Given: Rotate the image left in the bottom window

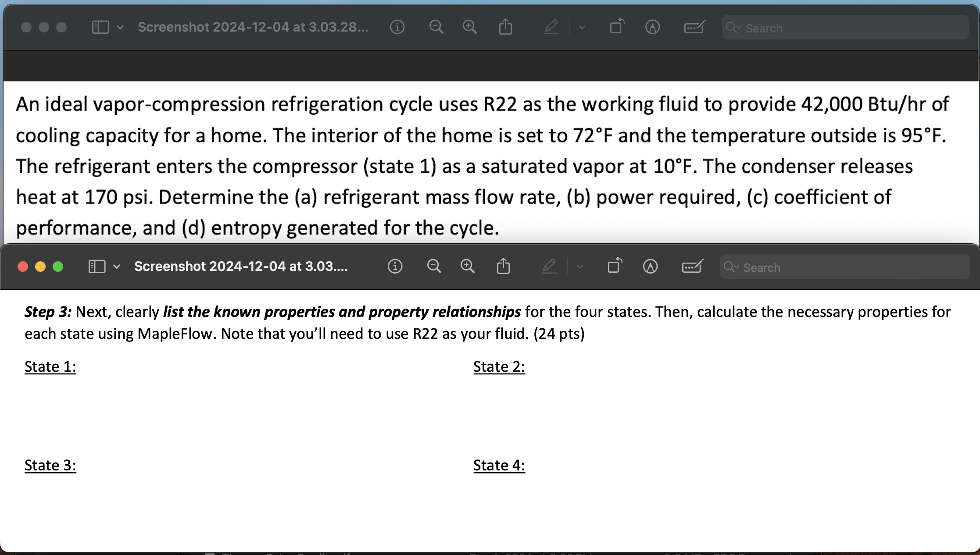Looking at the screenshot, I should (x=614, y=267).
